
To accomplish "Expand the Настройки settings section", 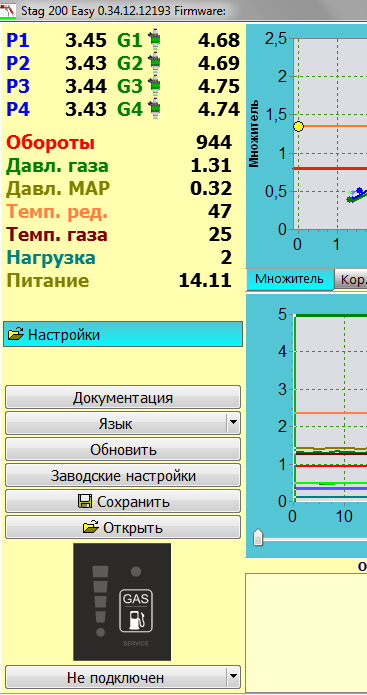I will point(123,335).
